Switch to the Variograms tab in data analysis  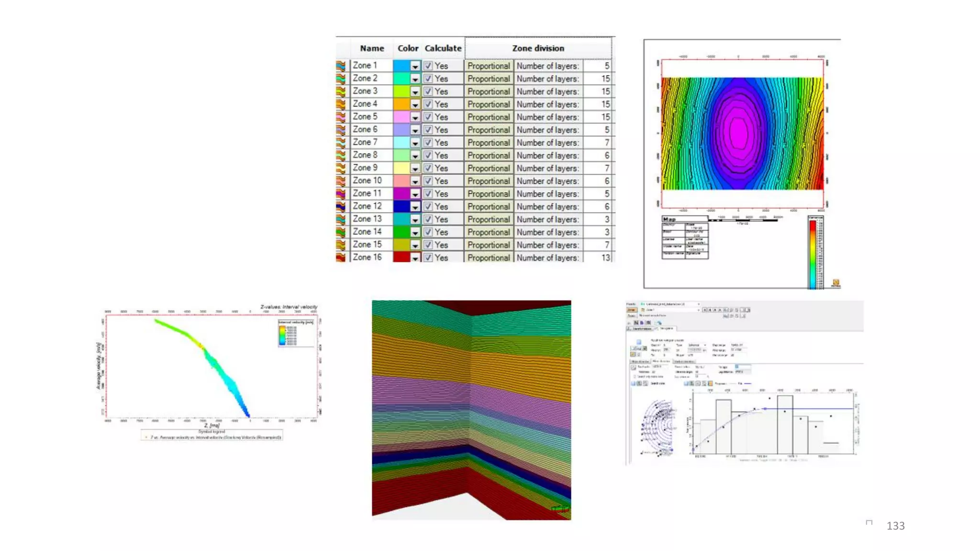coord(666,329)
